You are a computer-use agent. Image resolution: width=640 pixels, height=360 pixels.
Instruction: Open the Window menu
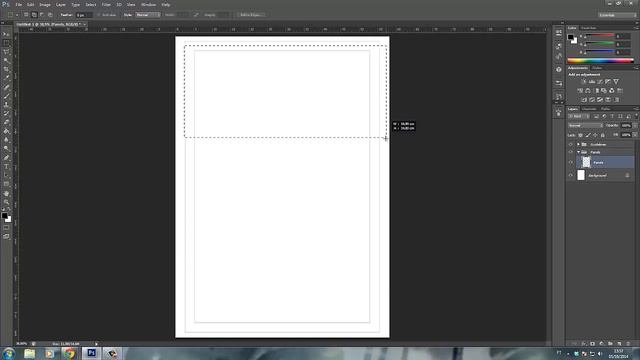coord(148,4)
